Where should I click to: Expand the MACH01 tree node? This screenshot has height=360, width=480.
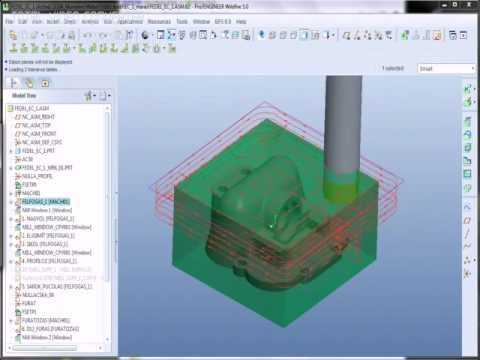tap(11, 193)
